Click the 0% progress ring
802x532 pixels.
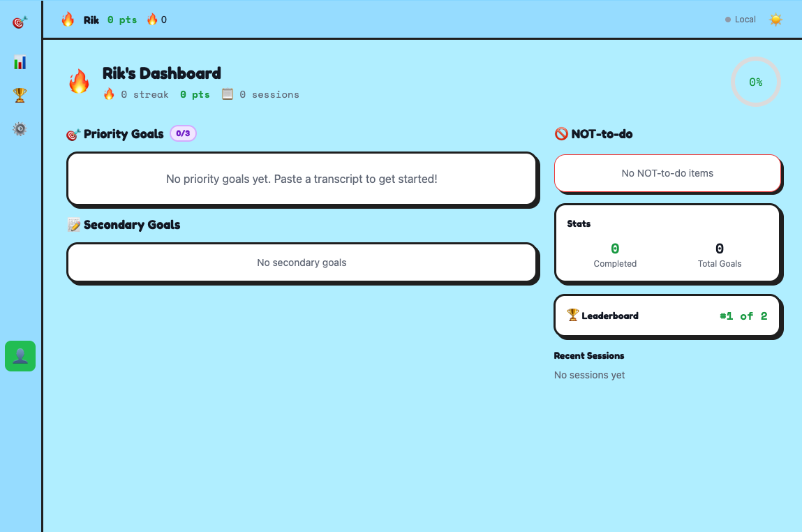click(755, 82)
